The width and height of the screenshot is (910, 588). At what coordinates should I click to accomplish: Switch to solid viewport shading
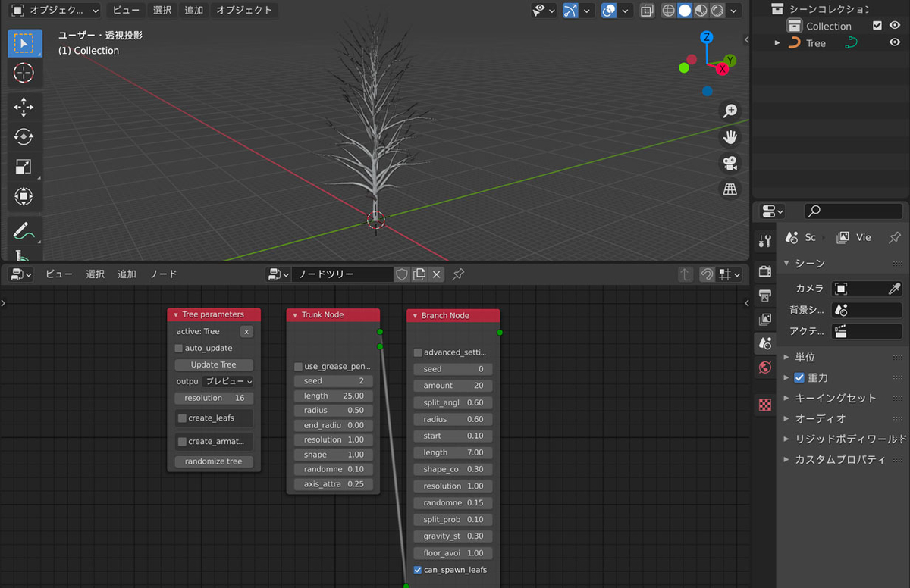click(685, 11)
